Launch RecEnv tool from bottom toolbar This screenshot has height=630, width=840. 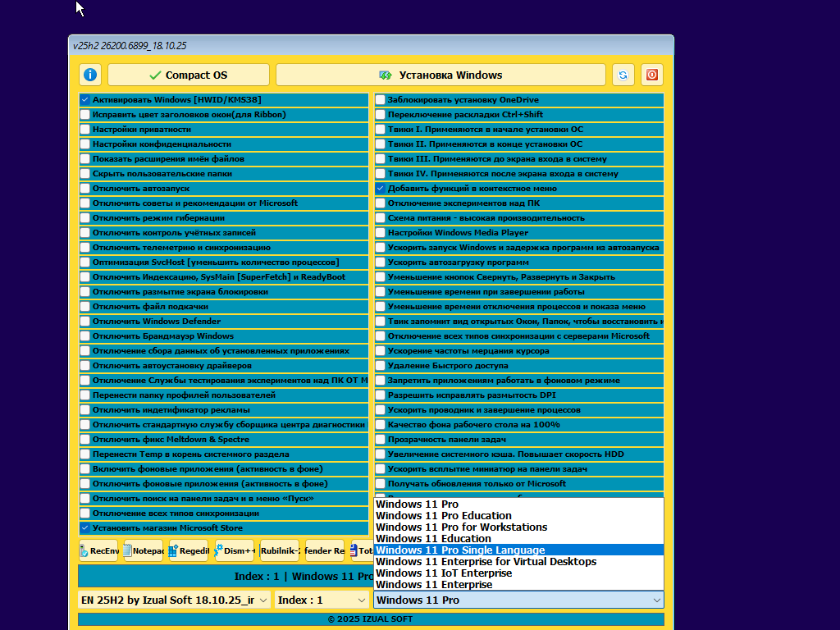(98, 551)
